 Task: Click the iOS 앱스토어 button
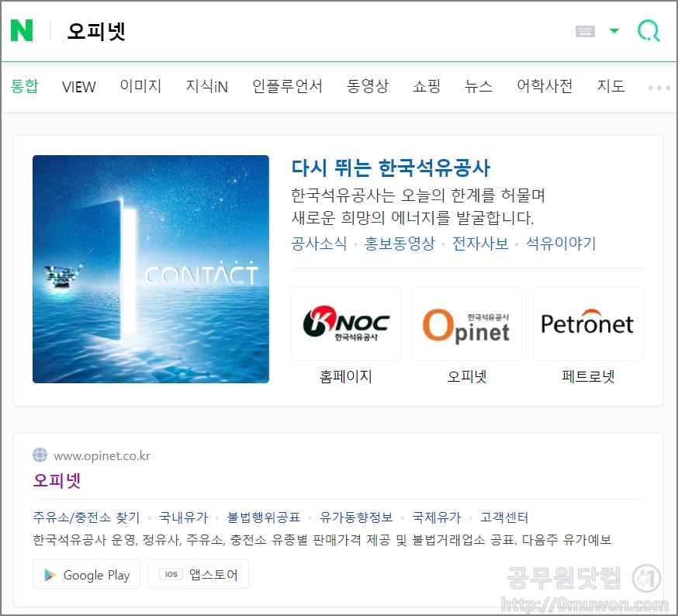[199, 574]
